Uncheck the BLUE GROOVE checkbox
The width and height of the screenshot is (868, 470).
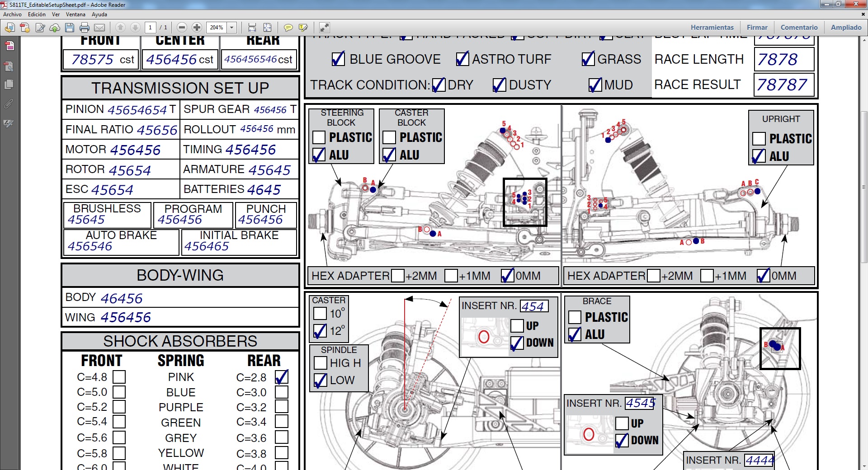338,59
